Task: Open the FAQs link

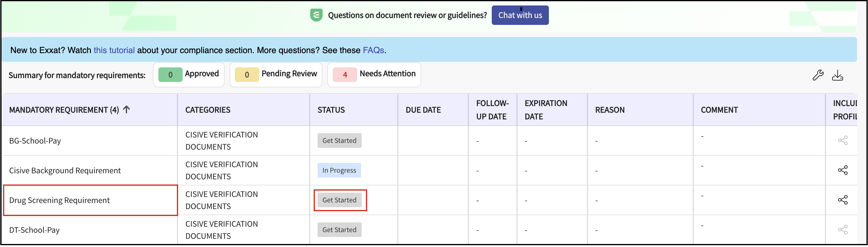Action: coord(373,50)
